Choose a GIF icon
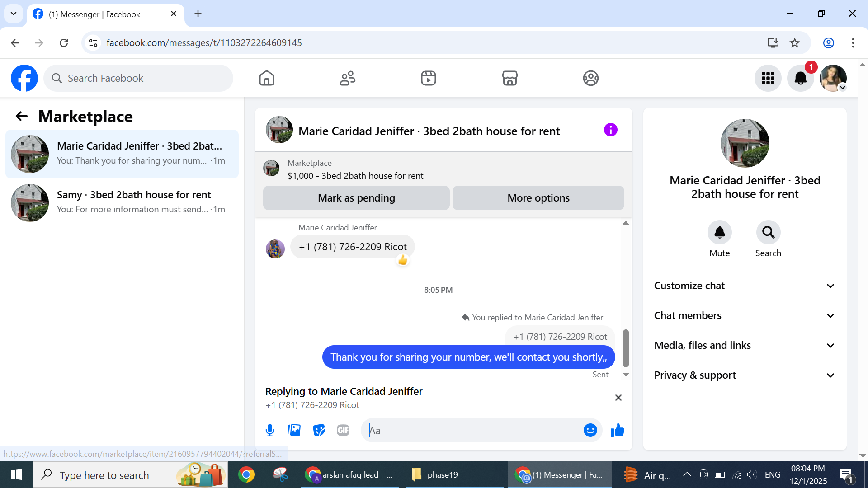 (343, 430)
